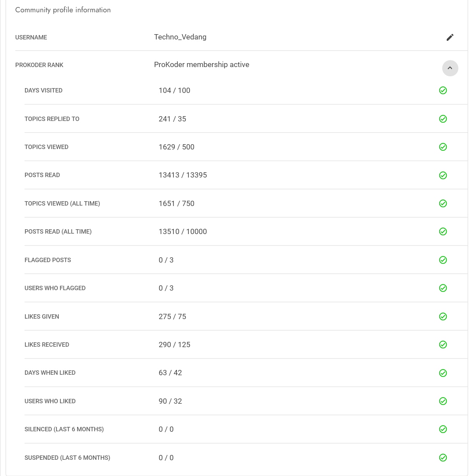Select the value 1651 / 750
This screenshot has width=473, height=476.
pyautogui.click(x=176, y=203)
